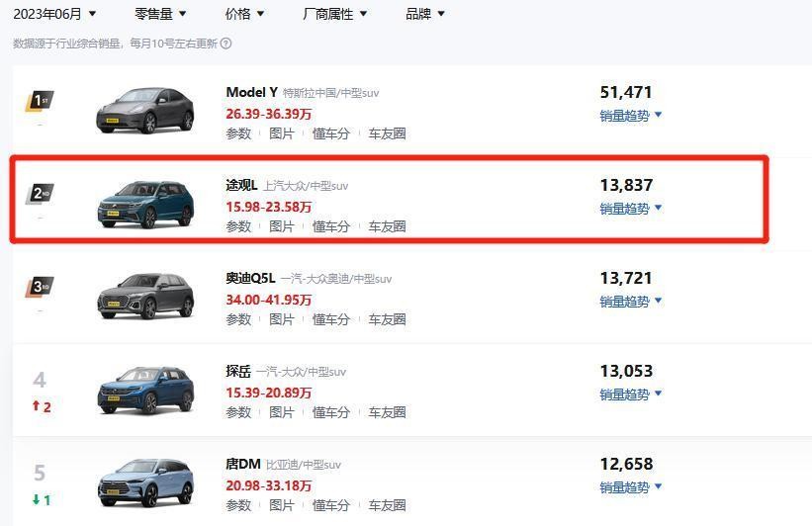
Task: Click the 3rd place rank badge
Action: click(40, 287)
